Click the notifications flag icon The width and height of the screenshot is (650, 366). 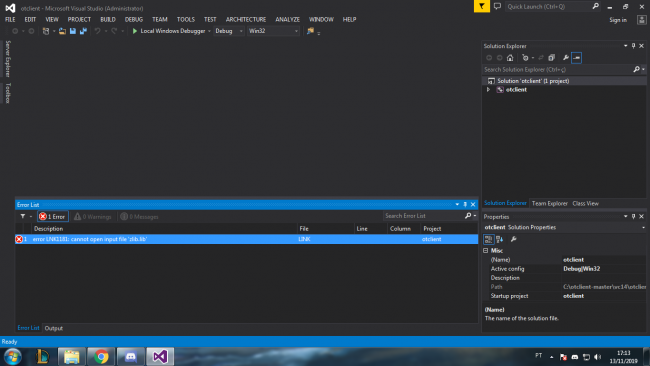pyautogui.click(x=482, y=6)
